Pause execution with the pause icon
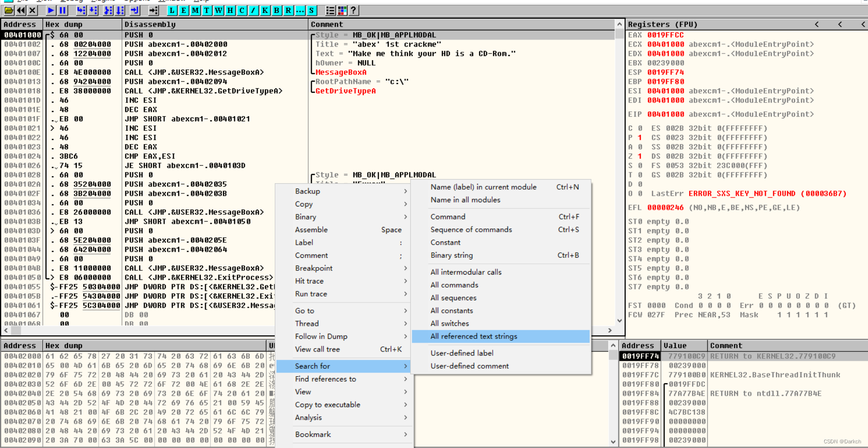 [x=61, y=10]
